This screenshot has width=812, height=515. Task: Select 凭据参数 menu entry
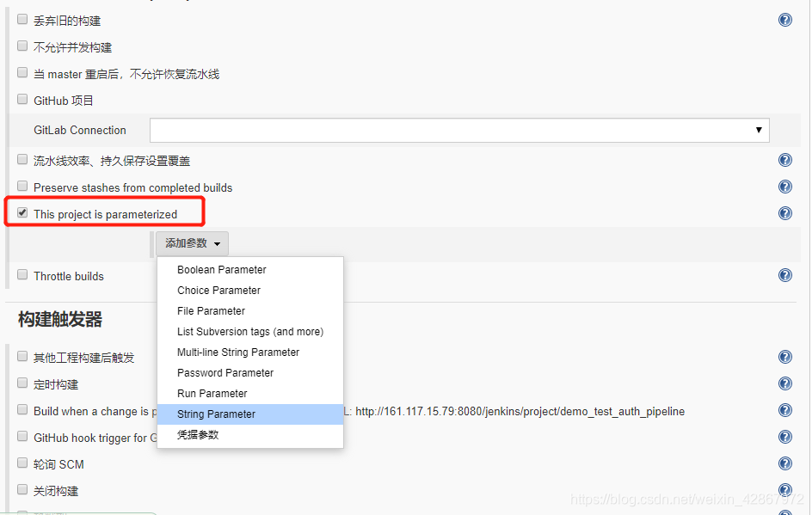pyautogui.click(x=250, y=435)
